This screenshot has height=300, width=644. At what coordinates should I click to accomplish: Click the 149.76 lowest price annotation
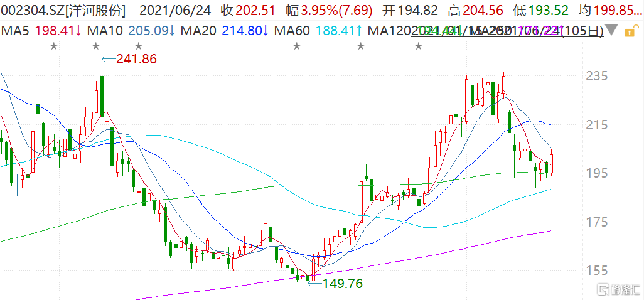coord(343,283)
